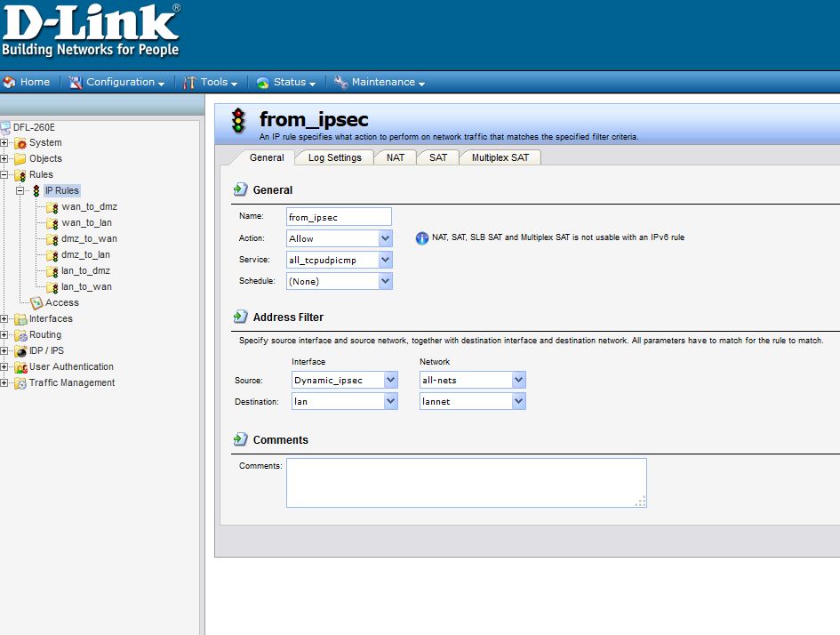
Task: Open the Service dropdown showing all_tcpudpicmp
Action: (340, 260)
